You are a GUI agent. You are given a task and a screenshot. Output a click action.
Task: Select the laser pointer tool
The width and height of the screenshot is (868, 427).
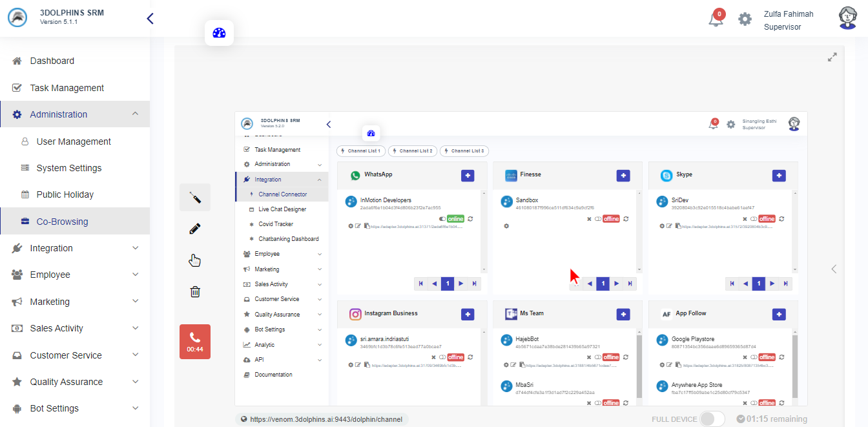pyautogui.click(x=195, y=198)
